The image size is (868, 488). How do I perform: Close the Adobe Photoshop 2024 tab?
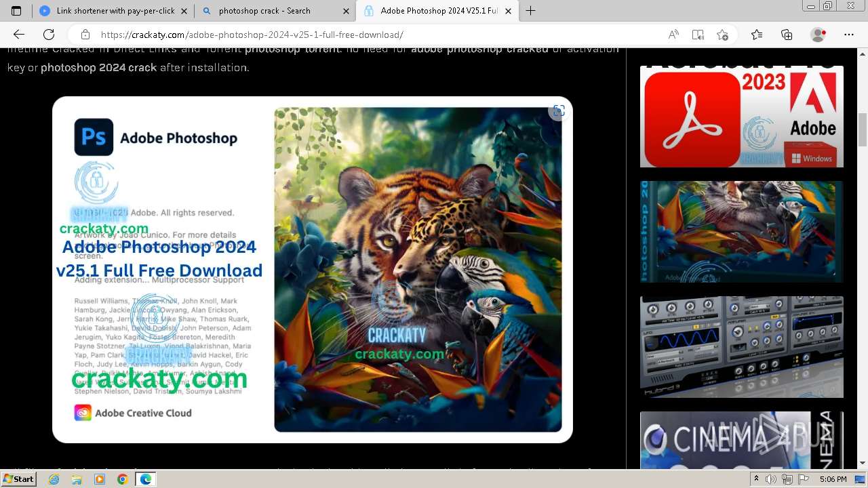tap(508, 11)
